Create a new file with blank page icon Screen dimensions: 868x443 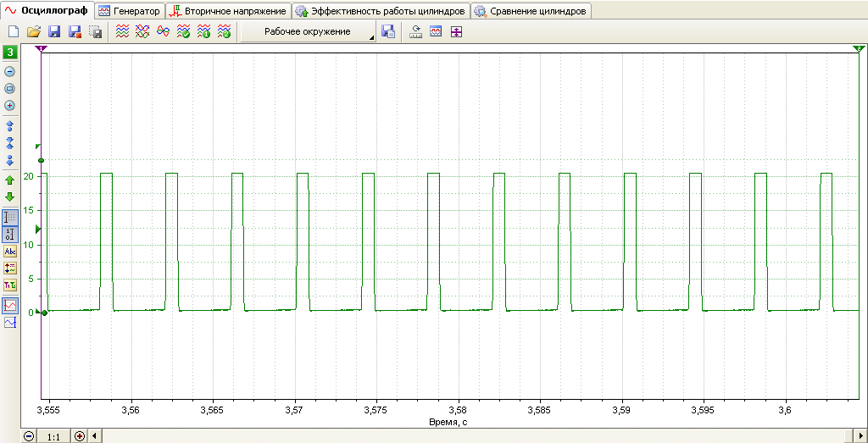[x=14, y=32]
